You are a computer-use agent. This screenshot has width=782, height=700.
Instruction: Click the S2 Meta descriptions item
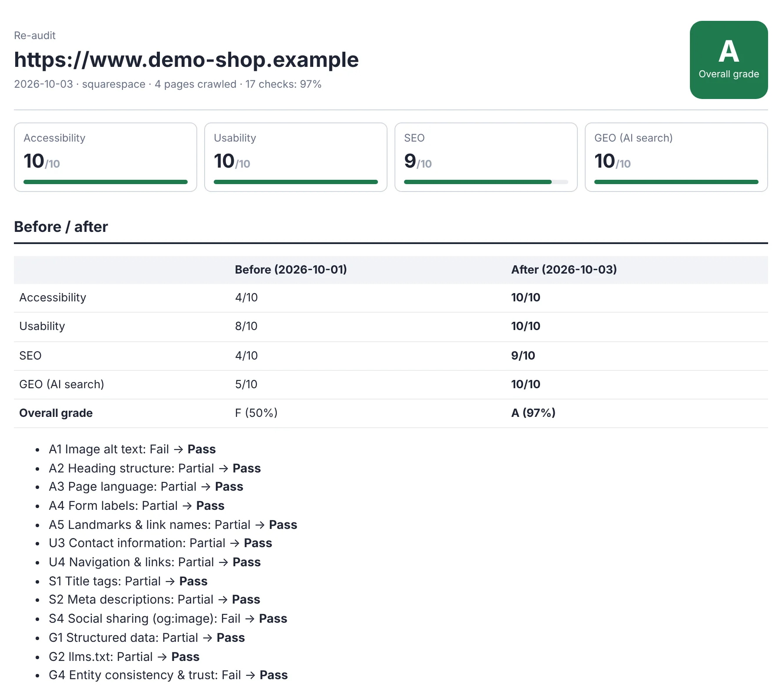(x=155, y=599)
